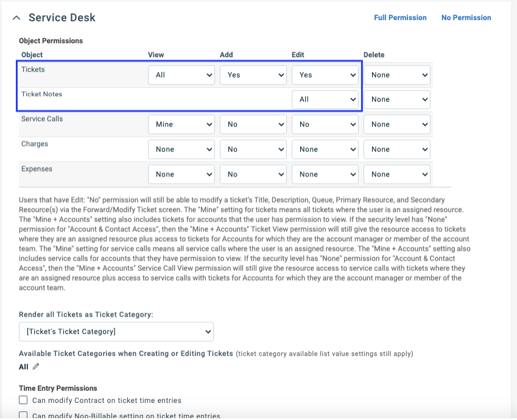Click the Ticket Notes row label

click(42, 94)
